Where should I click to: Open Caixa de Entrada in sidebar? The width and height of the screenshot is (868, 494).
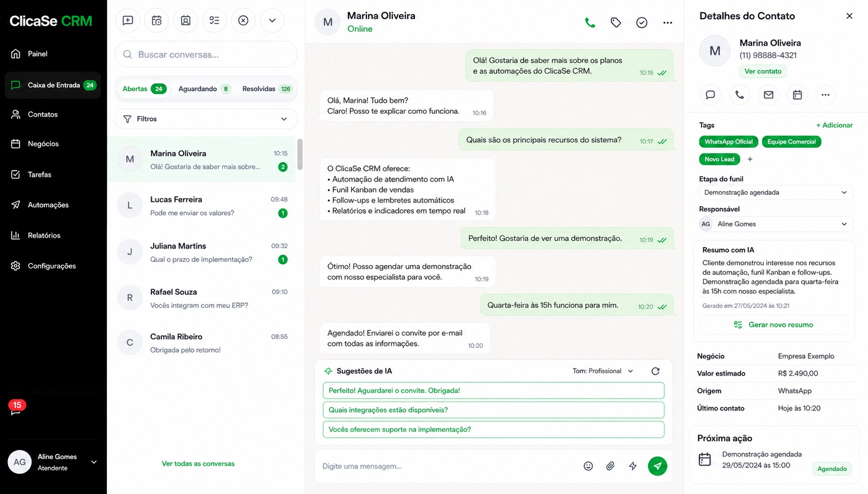pos(53,85)
